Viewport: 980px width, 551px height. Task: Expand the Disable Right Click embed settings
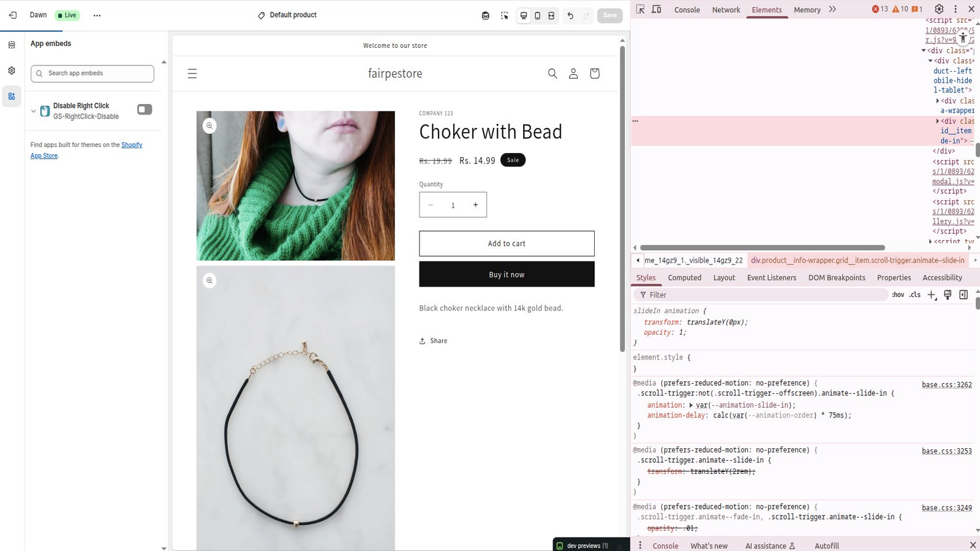(34, 111)
